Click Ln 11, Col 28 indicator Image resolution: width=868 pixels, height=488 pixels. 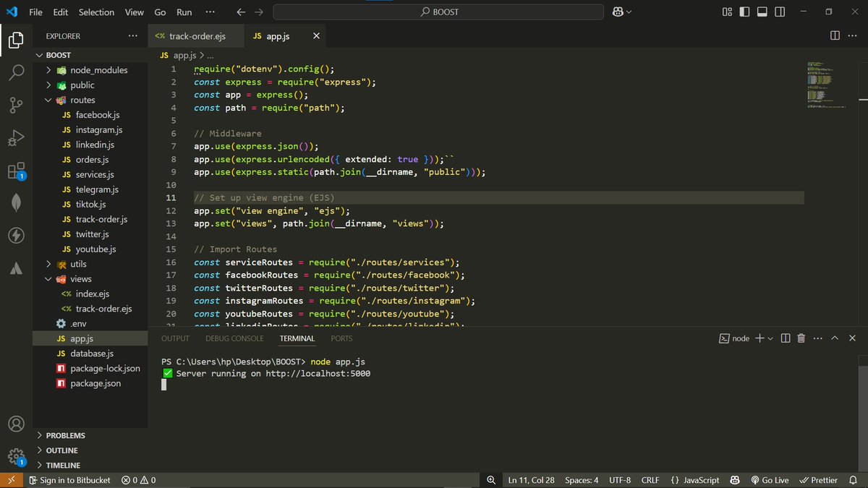pos(532,480)
